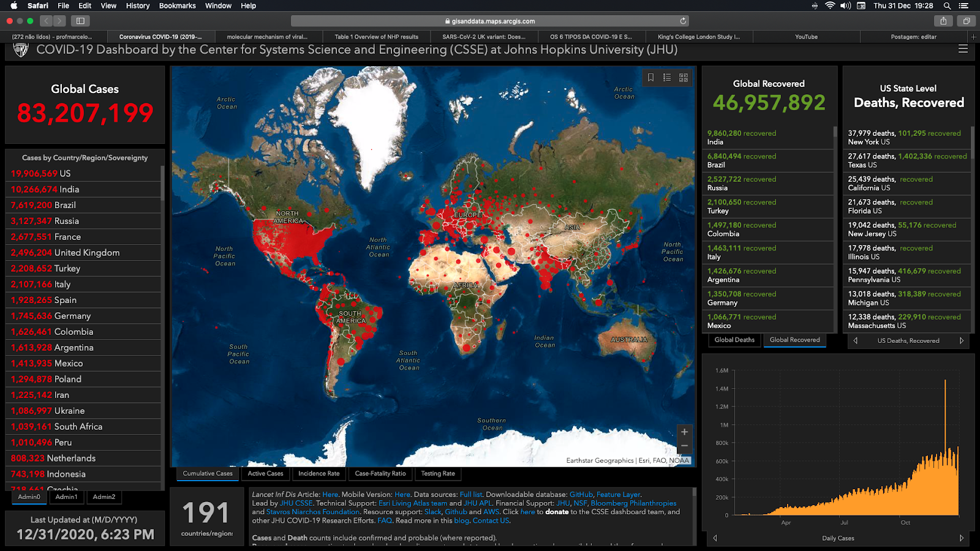Open the basemap gallery grid icon
Viewport: 980px width, 551px height.
coord(684,77)
